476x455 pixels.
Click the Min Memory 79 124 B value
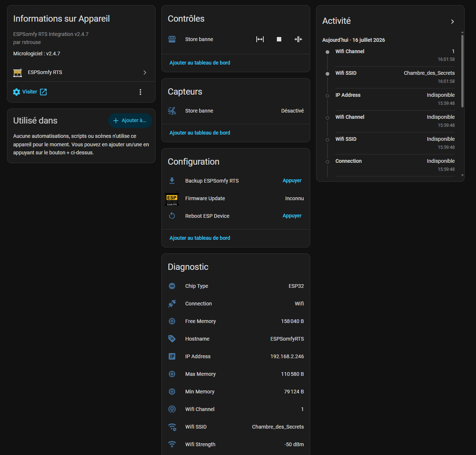(x=294, y=392)
